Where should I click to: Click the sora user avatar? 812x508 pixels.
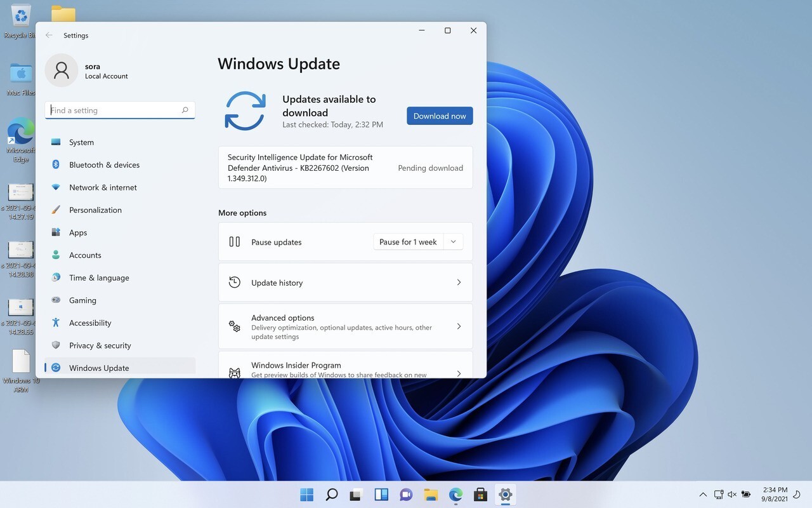tap(62, 70)
